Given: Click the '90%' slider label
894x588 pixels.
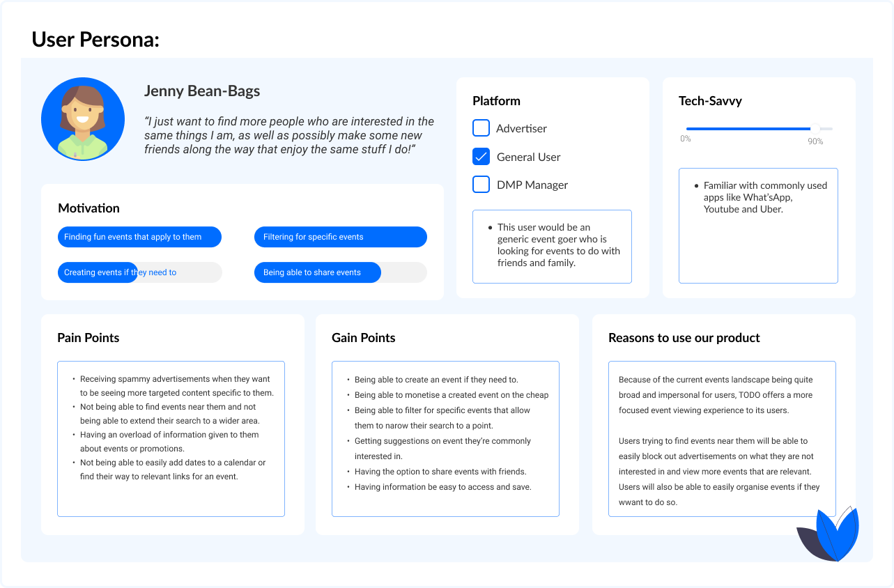Looking at the screenshot, I should [815, 141].
